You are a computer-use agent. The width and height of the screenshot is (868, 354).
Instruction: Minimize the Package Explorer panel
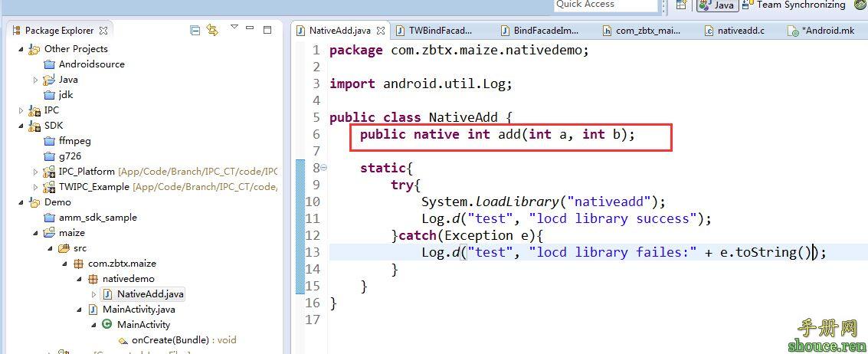tap(251, 29)
